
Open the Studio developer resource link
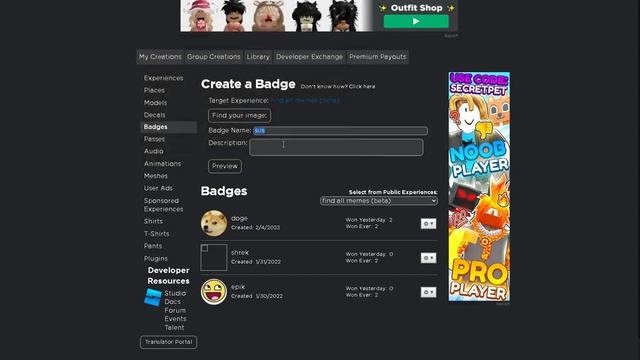coord(175,293)
